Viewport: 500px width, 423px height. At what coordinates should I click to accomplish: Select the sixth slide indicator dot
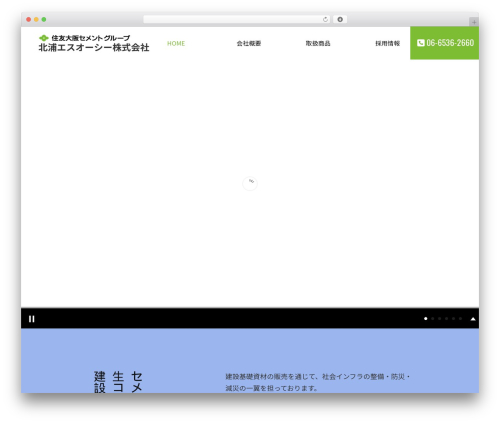(460, 319)
